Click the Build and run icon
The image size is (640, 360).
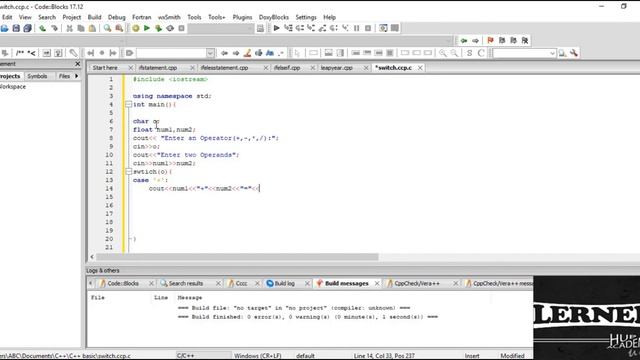tap(158, 28)
